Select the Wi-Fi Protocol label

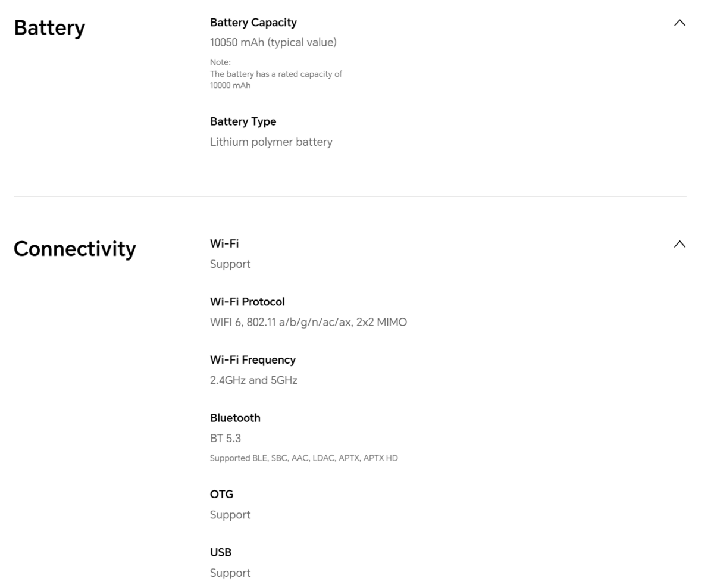click(247, 302)
